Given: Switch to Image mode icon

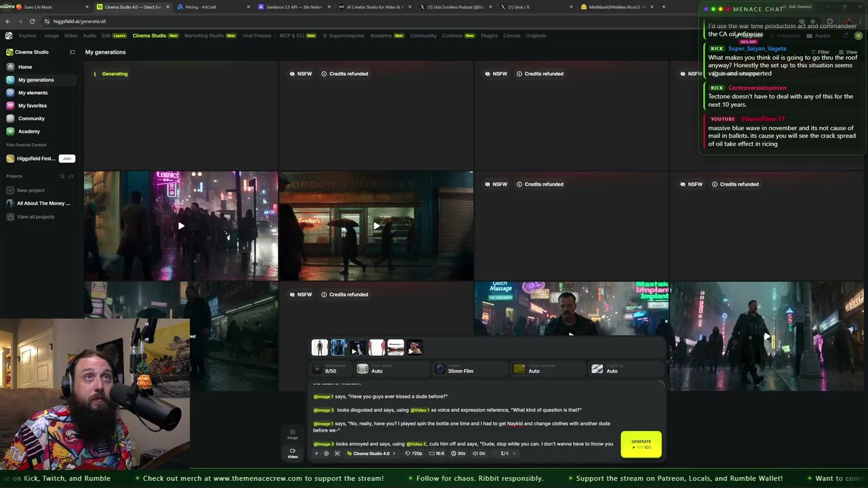Looking at the screenshot, I should coord(293,434).
